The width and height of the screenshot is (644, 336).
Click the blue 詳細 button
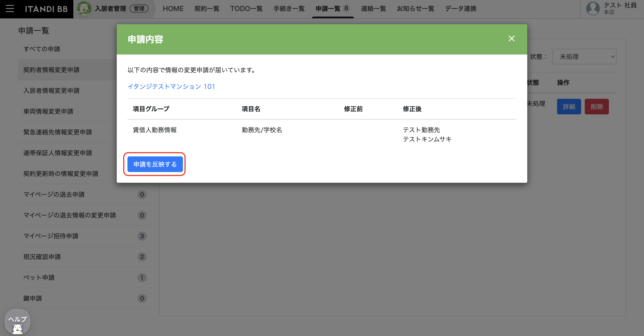coord(569,107)
